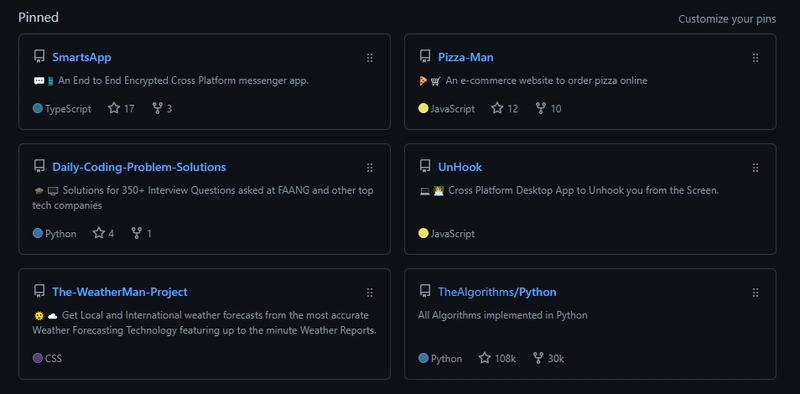Open TheAlgorithms/Python repository link
The height and width of the screenshot is (394, 800).
pyautogui.click(x=497, y=292)
